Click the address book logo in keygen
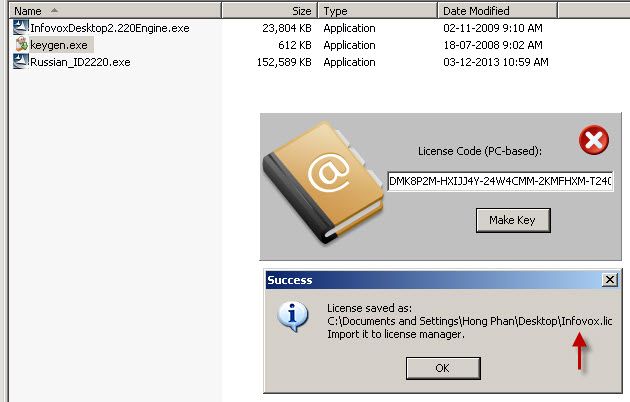Image resolution: width=630 pixels, height=402 pixels. coord(323,183)
